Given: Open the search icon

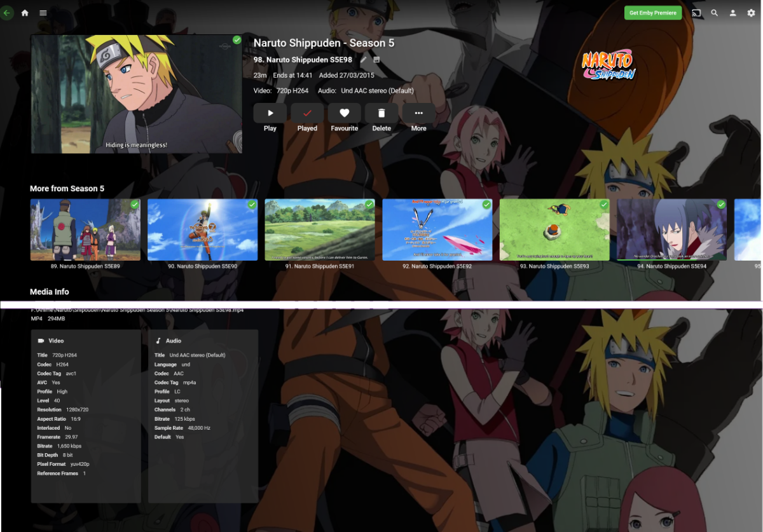Looking at the screenshot, I should [715, 13].
